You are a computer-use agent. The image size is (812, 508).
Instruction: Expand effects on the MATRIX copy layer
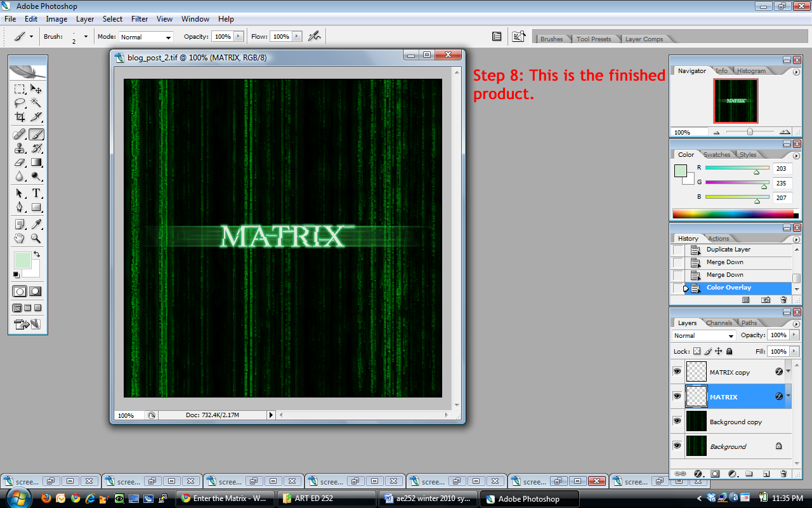[x=788, y=371]
